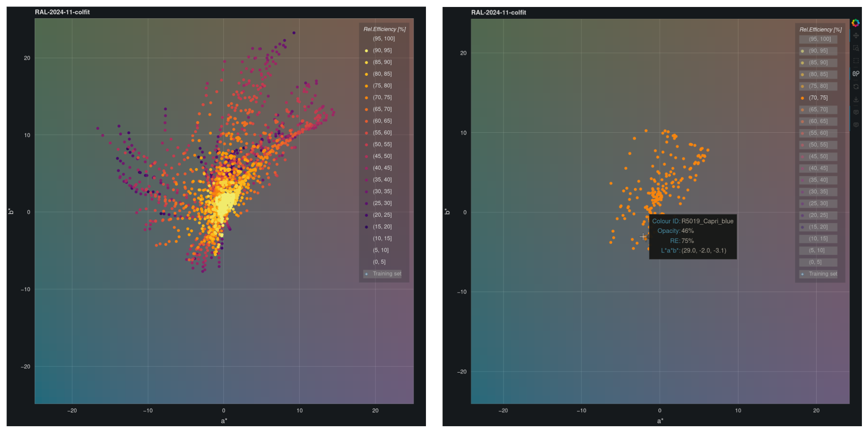
Task: Click Rel.Efficiency [%] heading in right legend
Action: (x=821, y=30)
